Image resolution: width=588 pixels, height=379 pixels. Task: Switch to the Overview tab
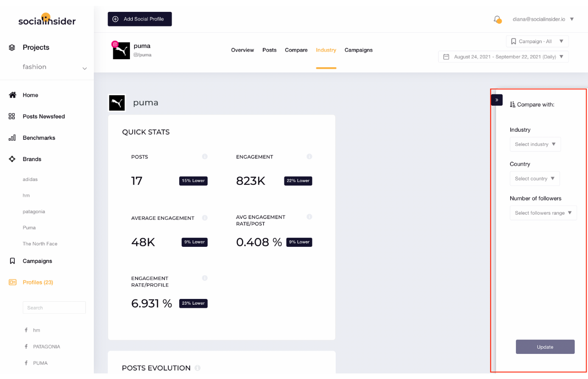242,50
